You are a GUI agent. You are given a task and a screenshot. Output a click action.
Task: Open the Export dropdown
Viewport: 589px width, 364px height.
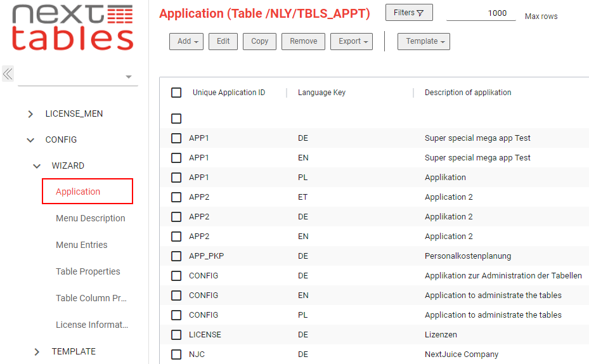click(x=352, y=41)
